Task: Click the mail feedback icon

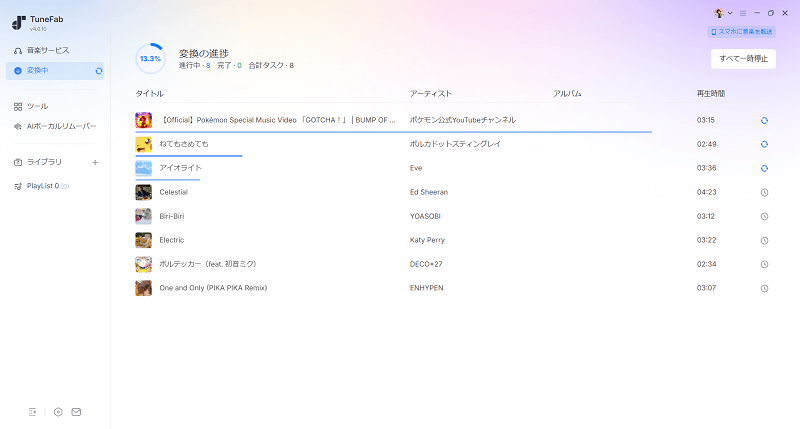Action: (x=76, y=412)
